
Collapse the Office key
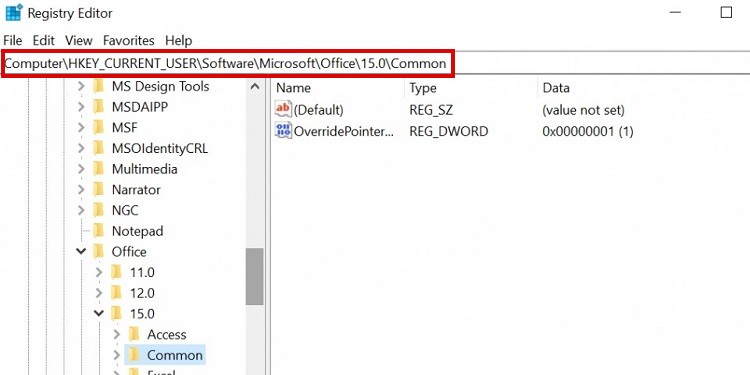click(81, 252)
